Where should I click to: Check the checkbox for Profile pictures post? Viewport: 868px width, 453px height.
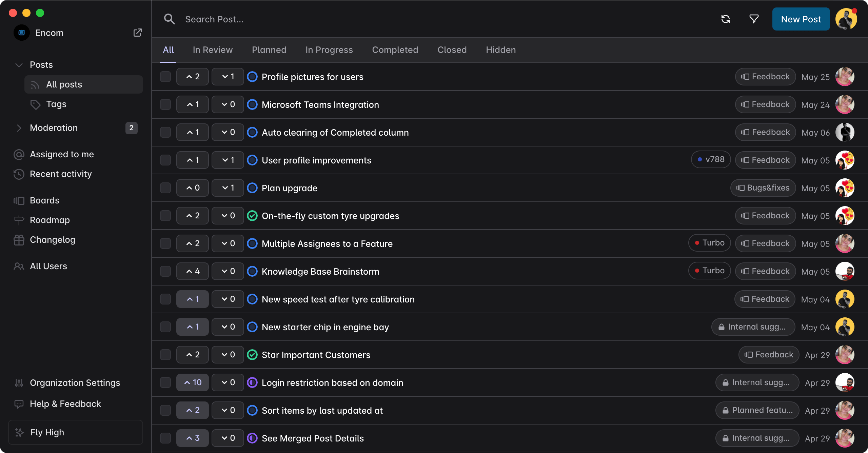click(165, 77)
